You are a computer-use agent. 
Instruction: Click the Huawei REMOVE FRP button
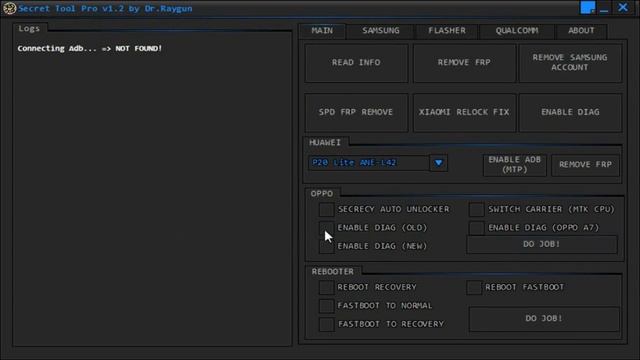pyautogui.click(x=585, y=165)
